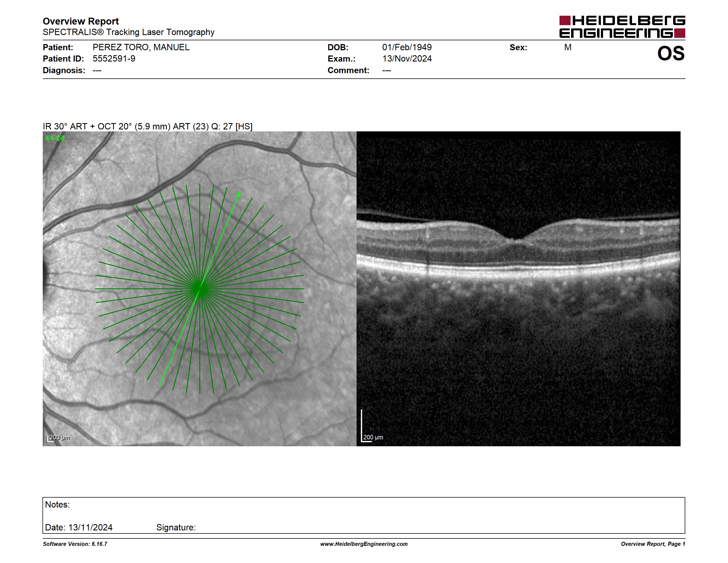Select Patient ID value '5552591-9'
Viewport: 728px width, 563px height.
coord(114,59)
